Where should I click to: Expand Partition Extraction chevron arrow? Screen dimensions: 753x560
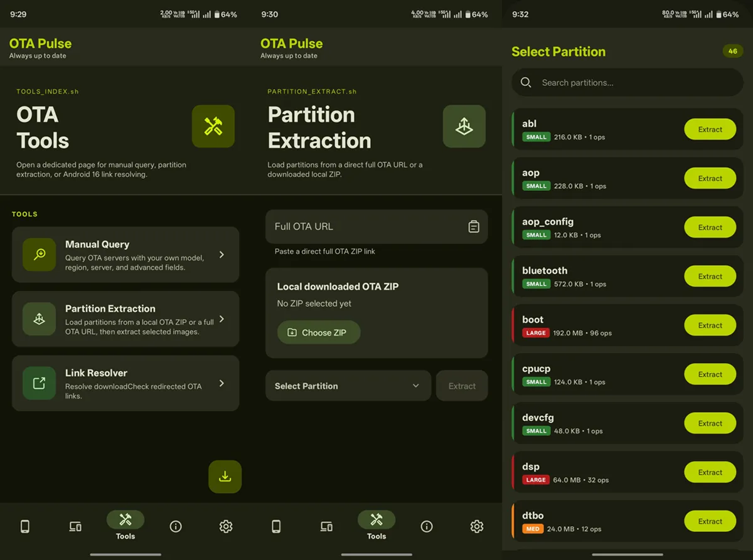pos(222,319)
